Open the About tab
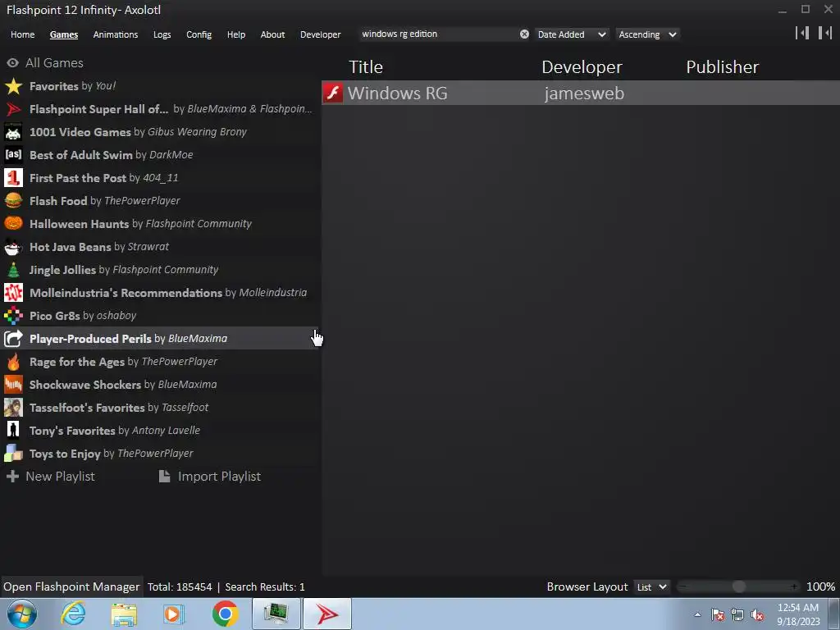This screenshot has width=840, height=630. coord(272,34)
